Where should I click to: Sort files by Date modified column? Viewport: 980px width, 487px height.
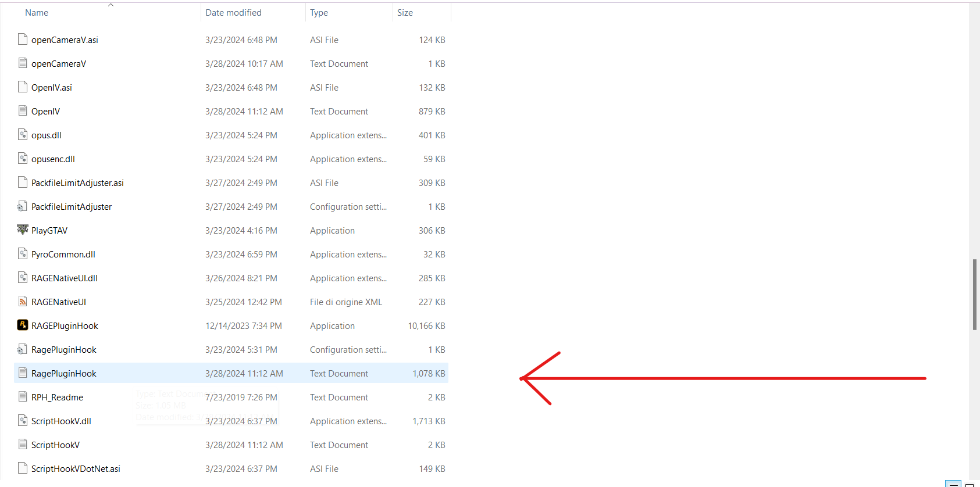point(233,13)
